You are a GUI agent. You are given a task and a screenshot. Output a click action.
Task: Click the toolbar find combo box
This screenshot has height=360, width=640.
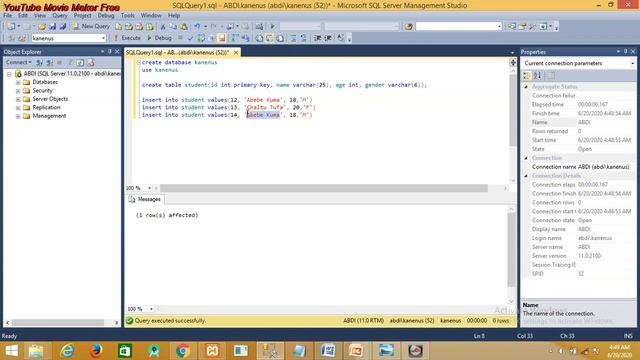click(x=458, y=26)
